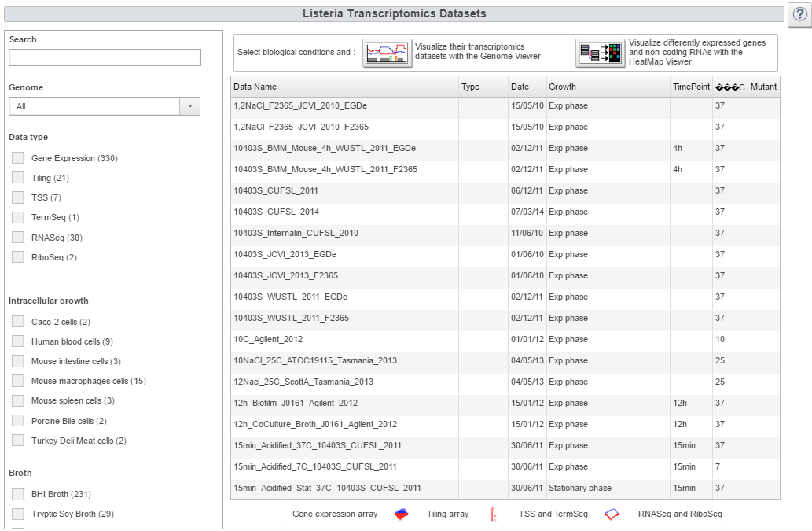Toggle the Mouse macrophages cells filter
This screenshot has width=812, height=531.
pos(18,381)
